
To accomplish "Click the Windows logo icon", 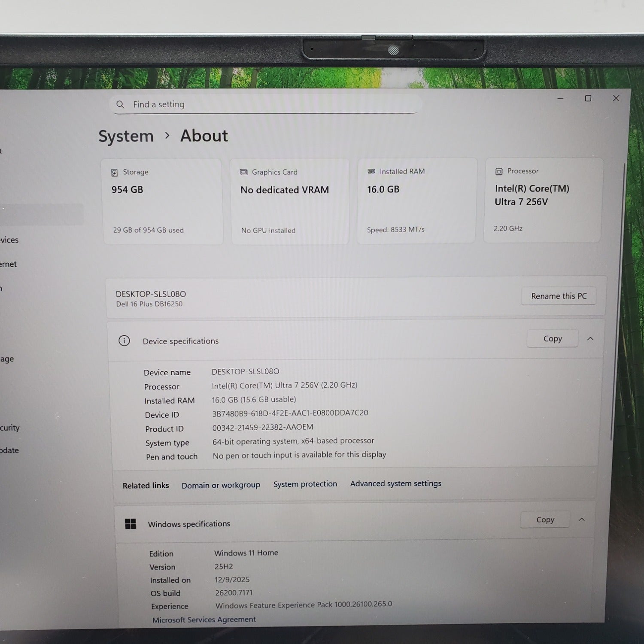I will pos(131,524).
